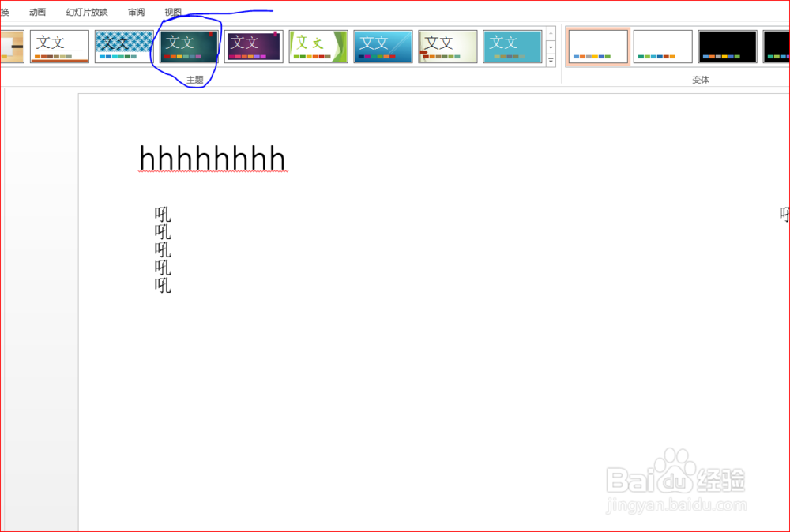Apply the bright blue gradient theme
The width and height of the screenshot is (790, 532).
coord(383,47)
